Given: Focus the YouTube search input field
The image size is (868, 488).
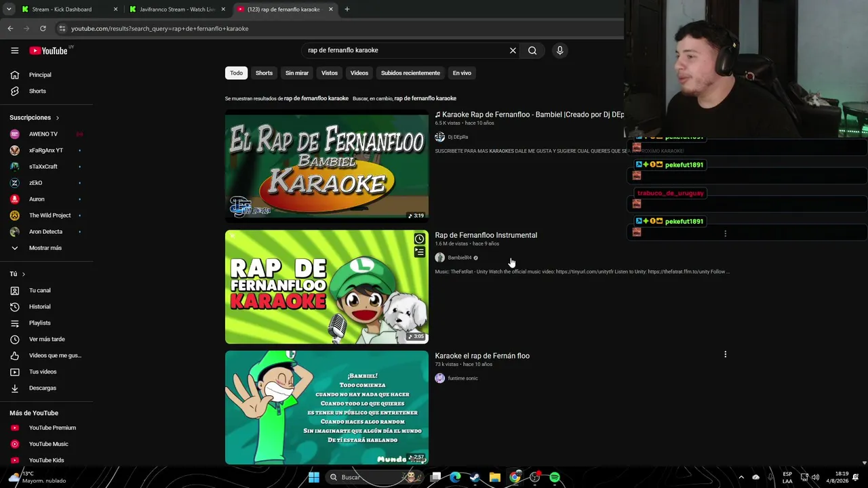Looking at the screenshot, I should (x=406, y=50).
